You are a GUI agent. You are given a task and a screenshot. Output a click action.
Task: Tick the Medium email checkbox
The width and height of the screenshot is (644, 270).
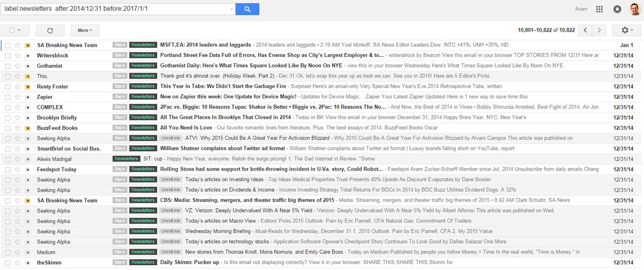point(8,252)
